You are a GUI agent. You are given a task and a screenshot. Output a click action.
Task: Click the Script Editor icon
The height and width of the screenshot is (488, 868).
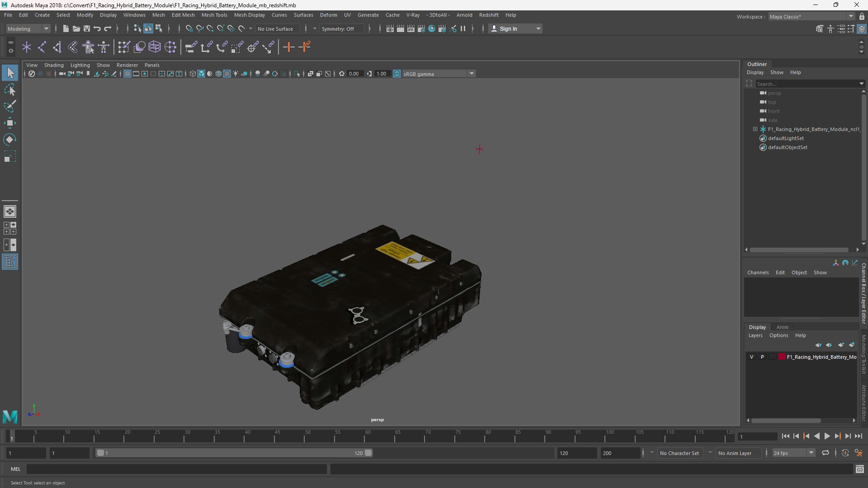[860, 469]
